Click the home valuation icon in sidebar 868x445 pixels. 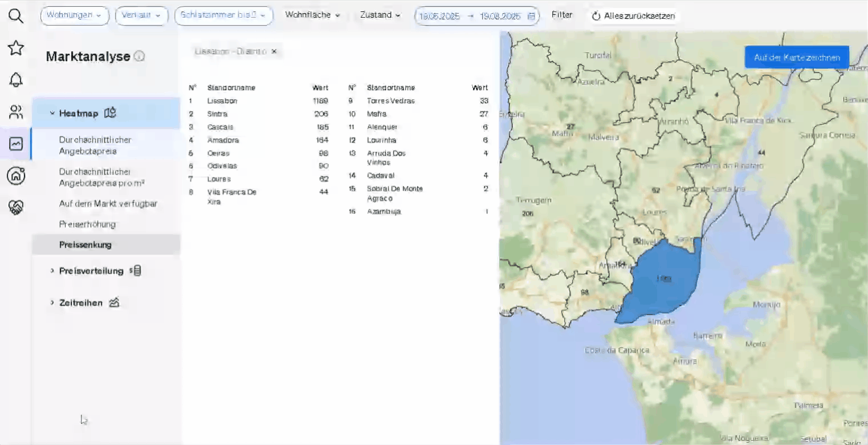(x=16, y=176)
